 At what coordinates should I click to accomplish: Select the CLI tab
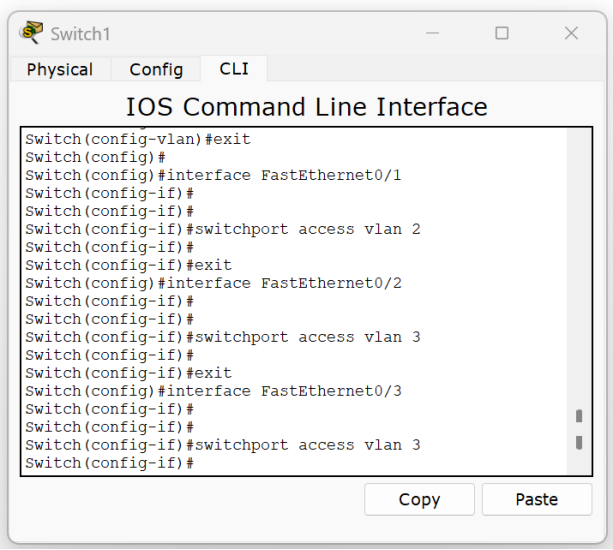[234, 69]
